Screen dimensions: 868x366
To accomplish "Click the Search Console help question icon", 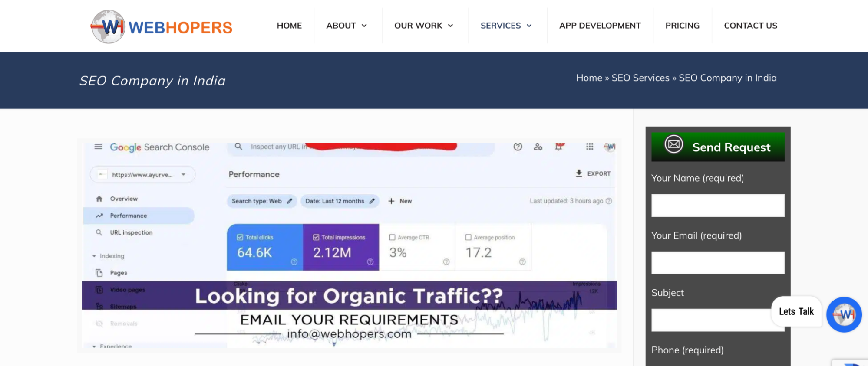I will pos(518,147).
